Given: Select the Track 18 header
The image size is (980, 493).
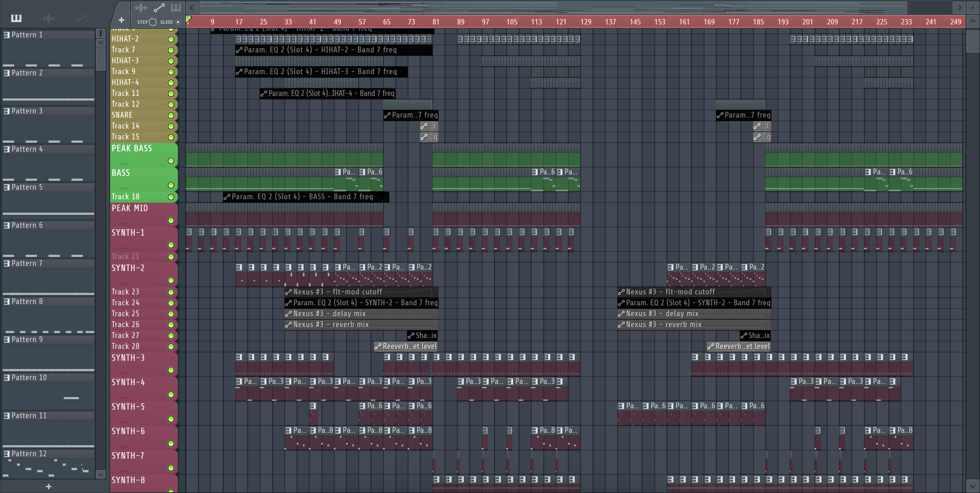Looking at the screenshot, I should tap(144, 197).
